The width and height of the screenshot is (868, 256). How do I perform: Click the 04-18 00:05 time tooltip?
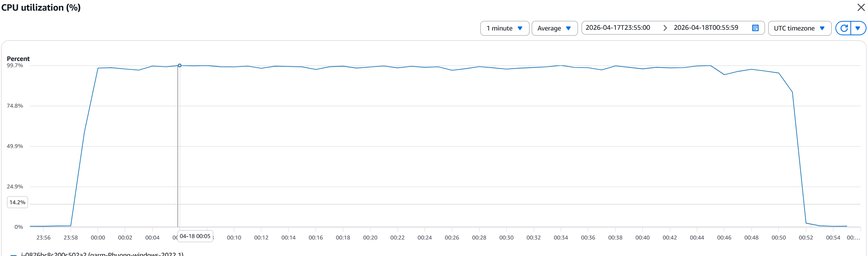click(195, 236)
